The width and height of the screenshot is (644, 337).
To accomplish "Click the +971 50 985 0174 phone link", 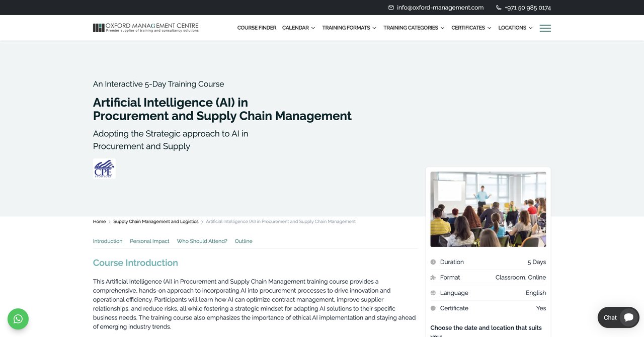I will coord(528,8).
